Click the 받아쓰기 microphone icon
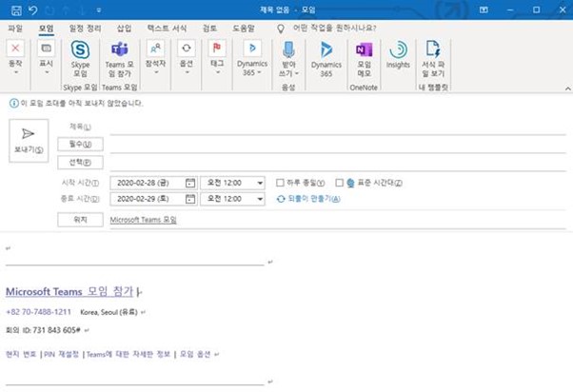This screenshot has height=392, width=573. [288, 49]
